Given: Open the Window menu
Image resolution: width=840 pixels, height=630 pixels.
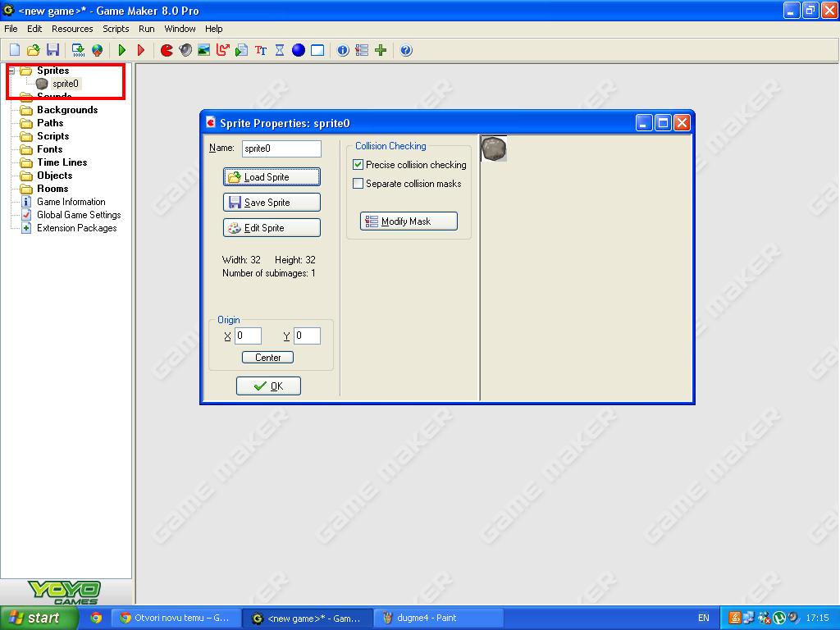Looking at the screenshot, I should point(180,29).
